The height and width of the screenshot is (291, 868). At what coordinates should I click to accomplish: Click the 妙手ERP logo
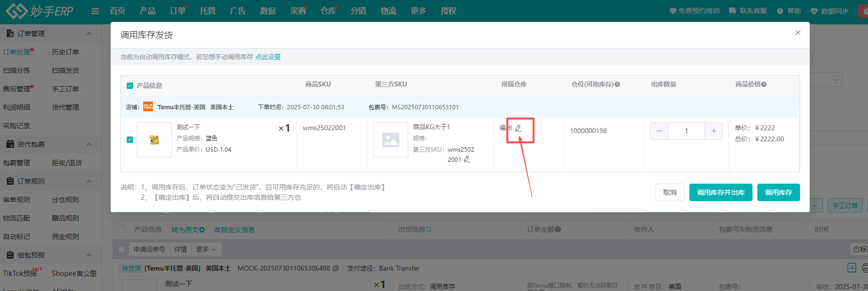[x=39, y=11]
